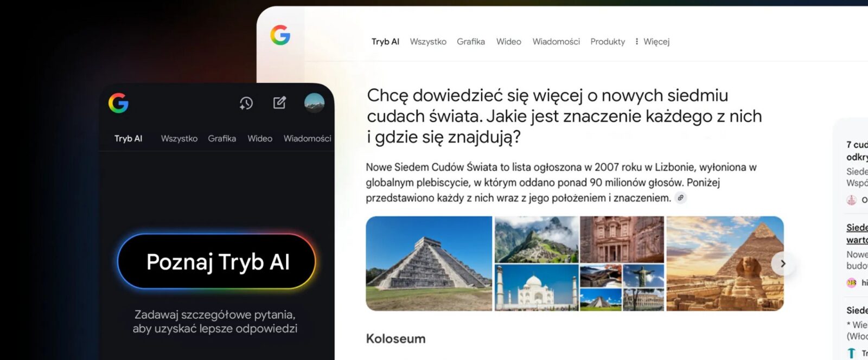This screenshot has width=868, height=360.
Task: Open Wiadomości tab on desktop
Action: [556, 42]
